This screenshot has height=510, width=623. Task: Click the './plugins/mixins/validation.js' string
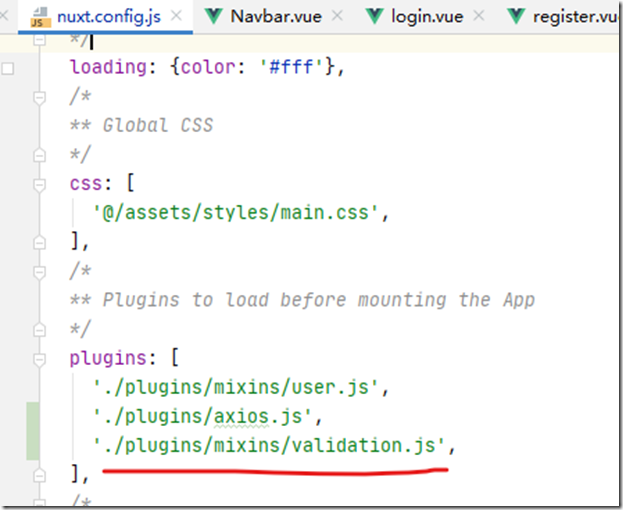click(x=268, y=446)
